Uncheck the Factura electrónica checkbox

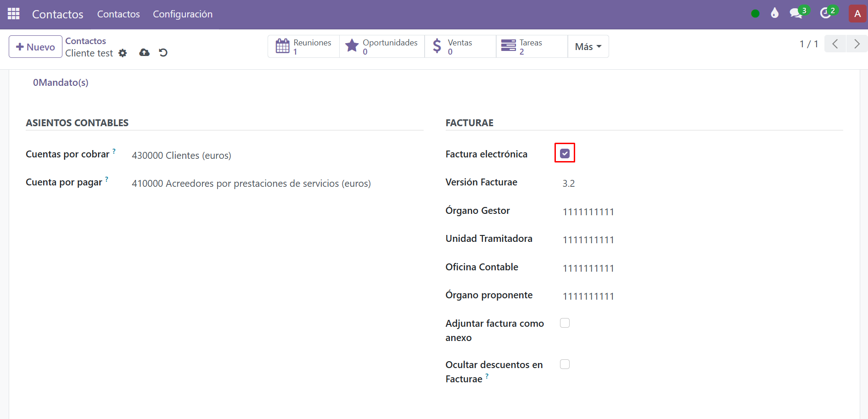[565, 153]
